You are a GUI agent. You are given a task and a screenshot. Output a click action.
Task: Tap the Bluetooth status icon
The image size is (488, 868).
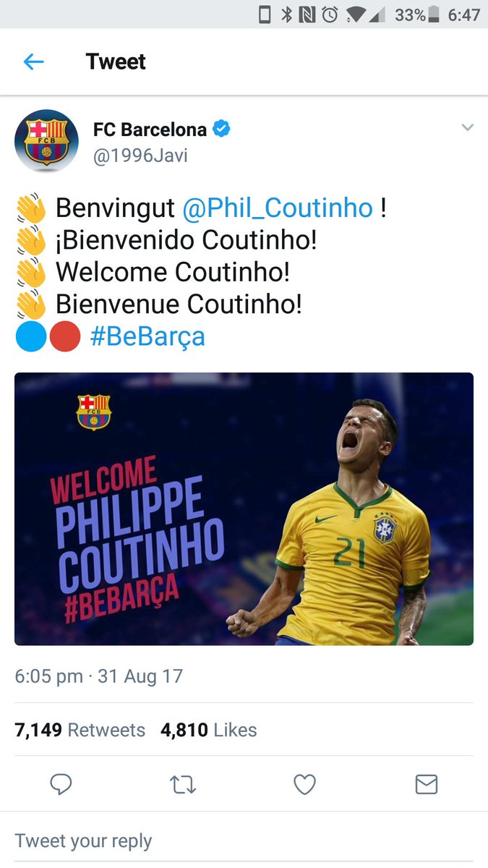pos(286,14)
